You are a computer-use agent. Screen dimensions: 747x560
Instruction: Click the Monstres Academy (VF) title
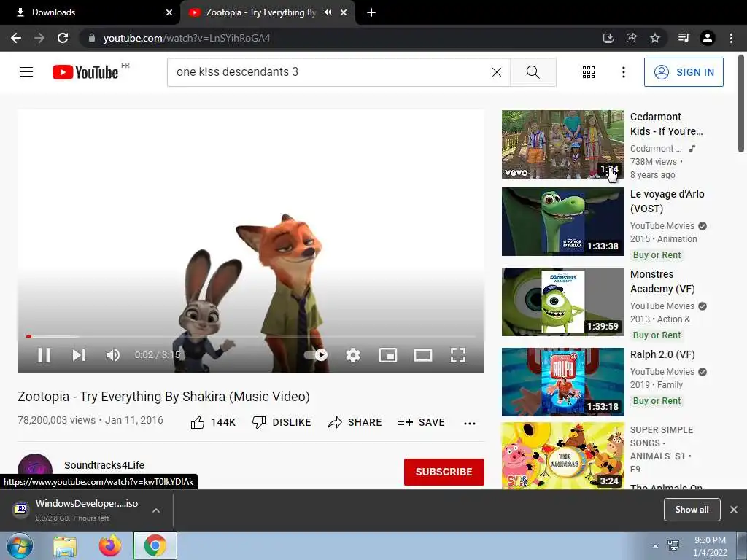662,281
